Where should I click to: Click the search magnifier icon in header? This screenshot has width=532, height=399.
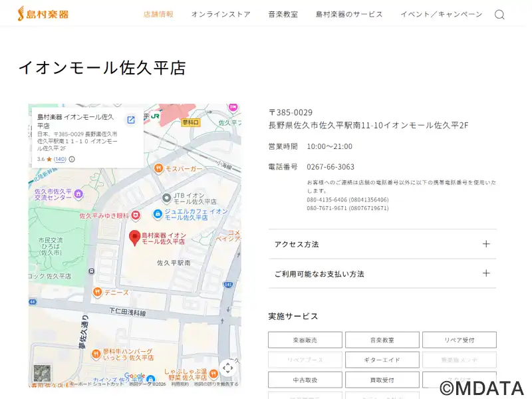499,15
